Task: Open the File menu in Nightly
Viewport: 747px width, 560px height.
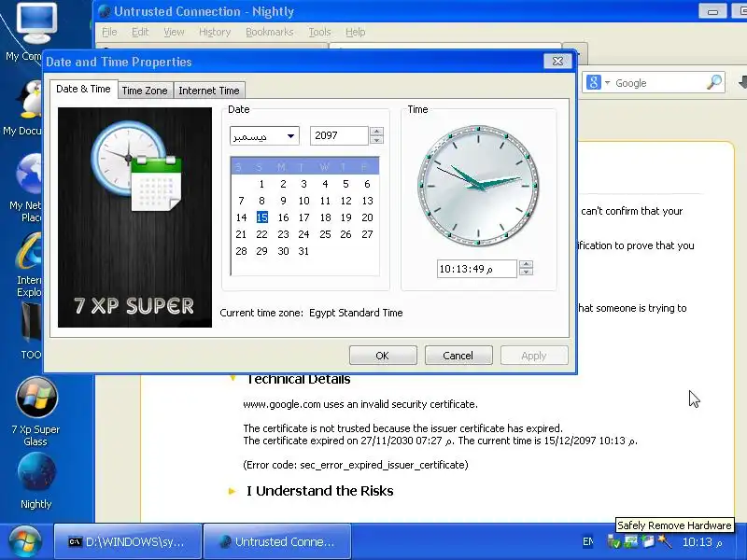Action: [x=109, y=32]
